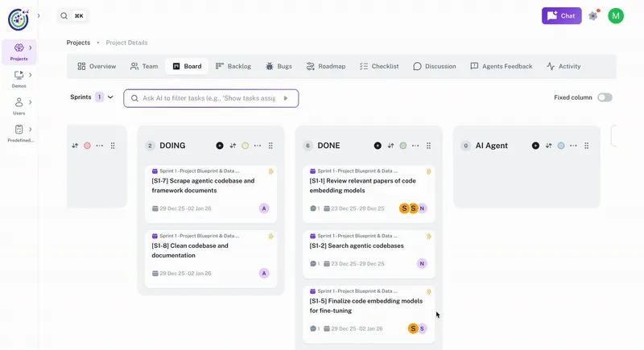Click the add task plus icon in DOING column

pos(220,146)
